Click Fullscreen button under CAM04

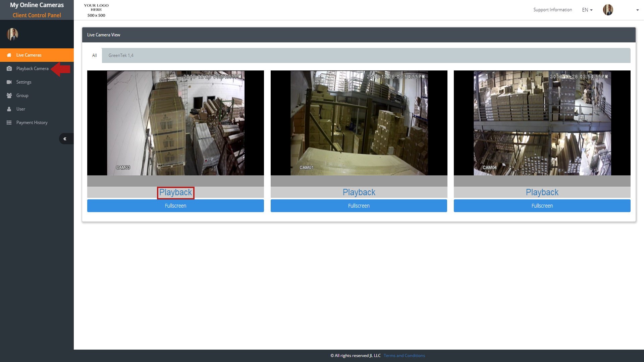542,206
